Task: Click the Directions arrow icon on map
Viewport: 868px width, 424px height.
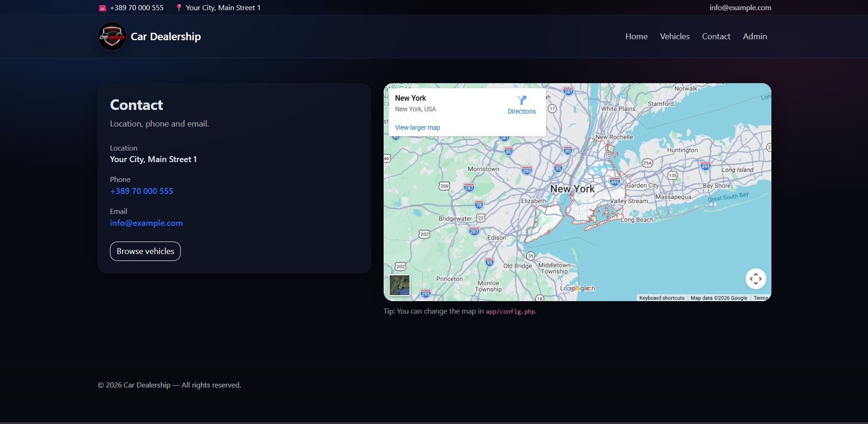Action: coord(521,100)
